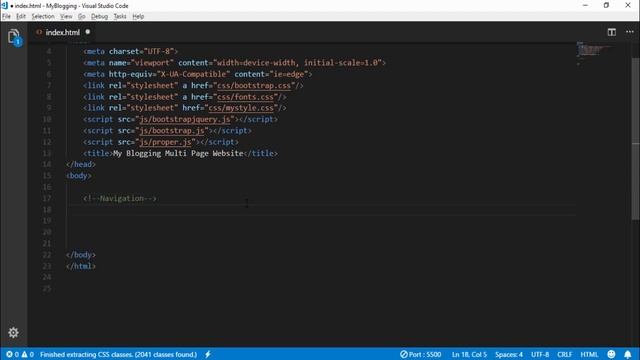
Task: Open the Help menu
Action: 138,16
